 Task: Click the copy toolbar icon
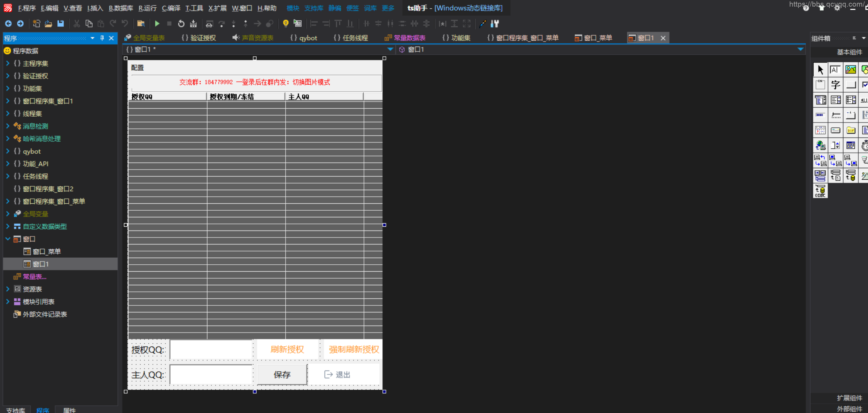coord(89,24)
